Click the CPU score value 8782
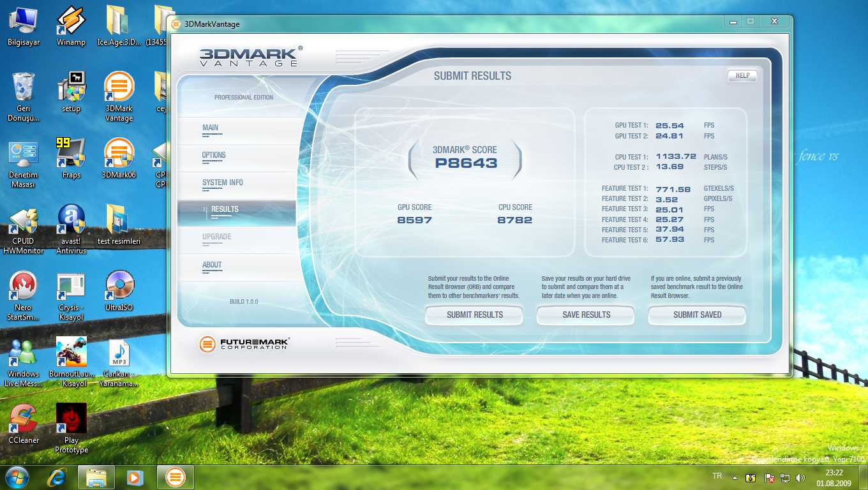868x490 pixels. click(514, 220)
